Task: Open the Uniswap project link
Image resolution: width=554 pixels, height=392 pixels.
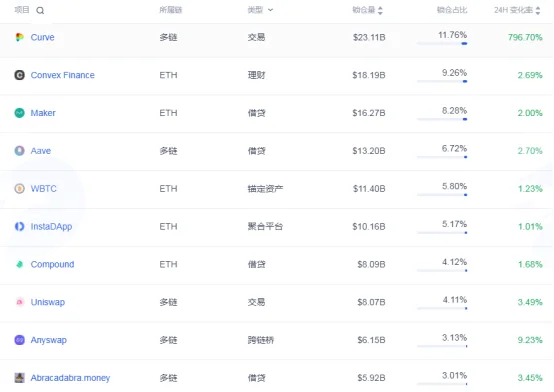Action: click(48, 302)
